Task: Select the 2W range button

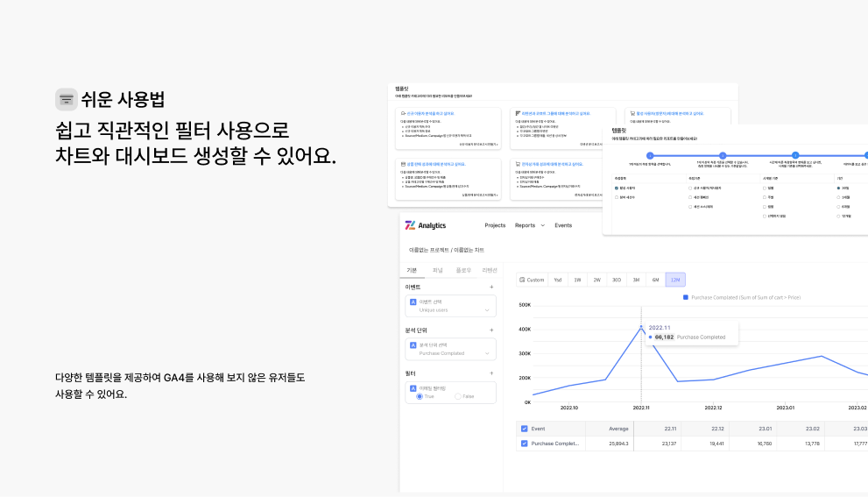Action: click(596, 280)
